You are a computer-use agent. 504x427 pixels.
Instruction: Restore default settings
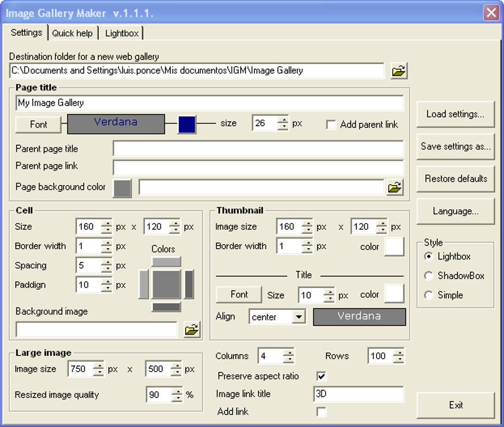(x=455, y=179)
